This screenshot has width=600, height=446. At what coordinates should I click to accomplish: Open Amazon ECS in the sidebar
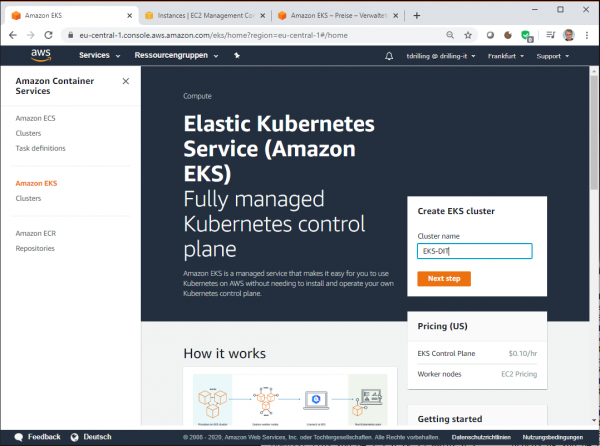point(35,118)
